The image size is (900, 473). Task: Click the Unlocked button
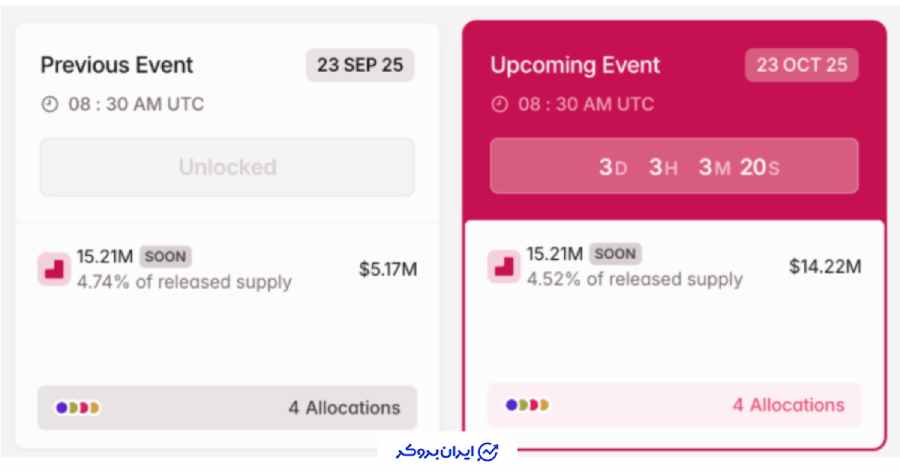pyautogui.click(x=227, y=167)
